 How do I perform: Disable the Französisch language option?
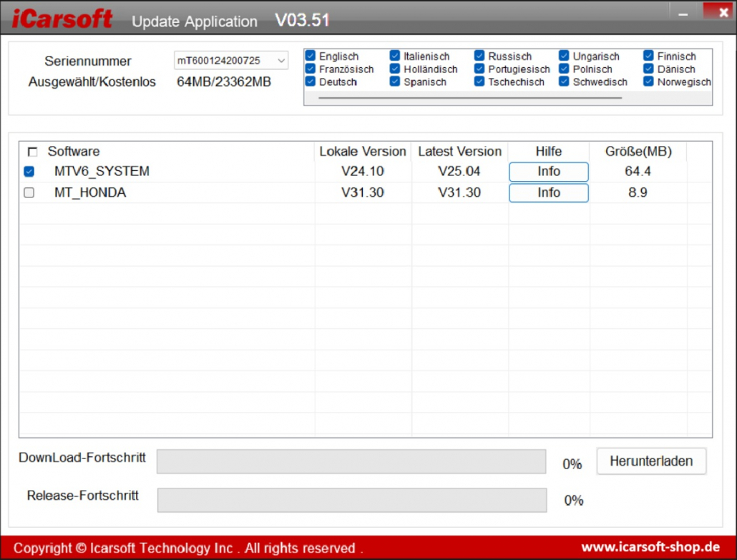pyautogui.click(x=311, y=69)
